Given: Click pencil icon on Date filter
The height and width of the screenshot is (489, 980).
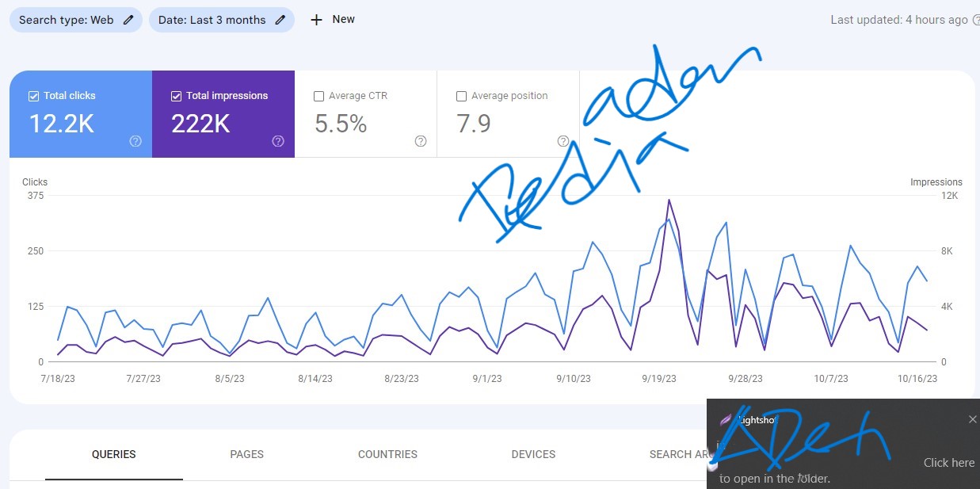Looking at the screenshot, I should (280, 20).
